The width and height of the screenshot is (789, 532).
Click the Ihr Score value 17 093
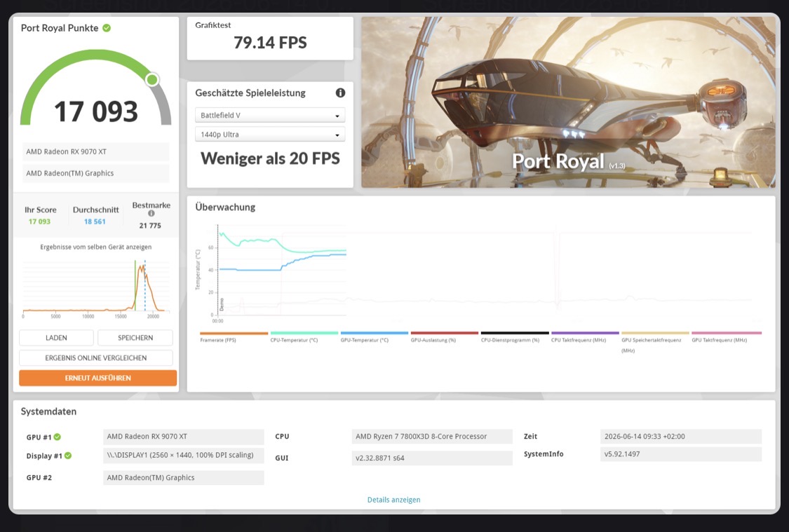[39, 221]
